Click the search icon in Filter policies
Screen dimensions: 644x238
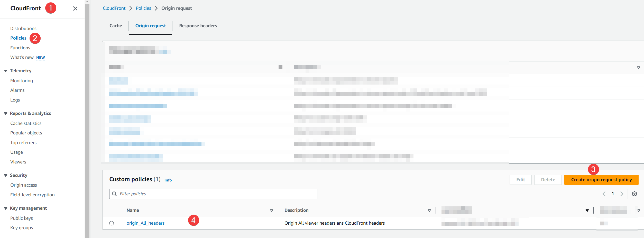click(115, 194)
